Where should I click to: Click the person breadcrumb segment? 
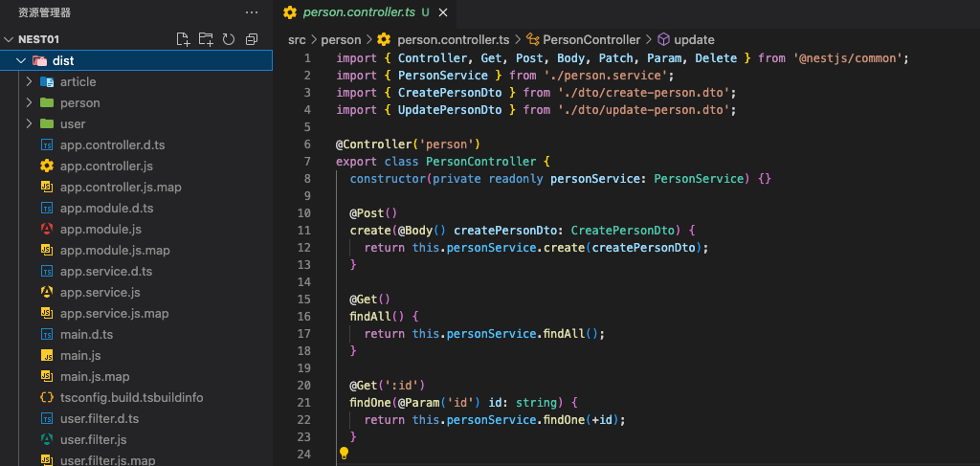[x=342, y=40]
